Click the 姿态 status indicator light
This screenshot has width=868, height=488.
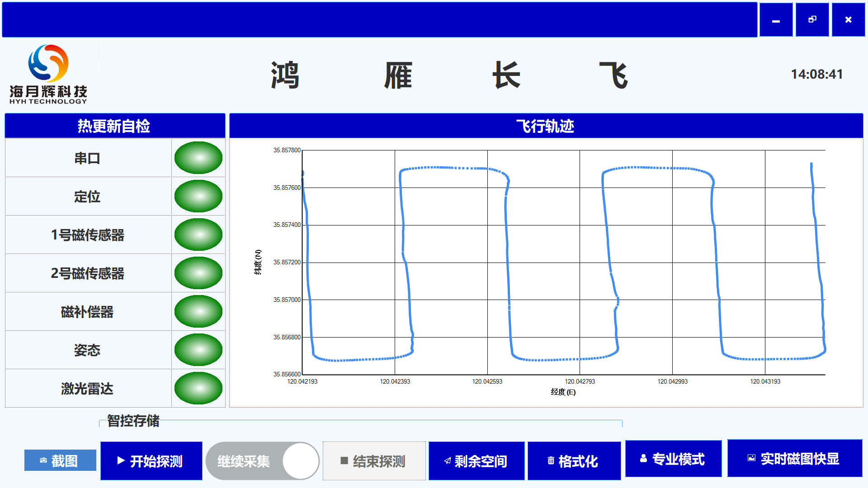(x=198, y=350)
